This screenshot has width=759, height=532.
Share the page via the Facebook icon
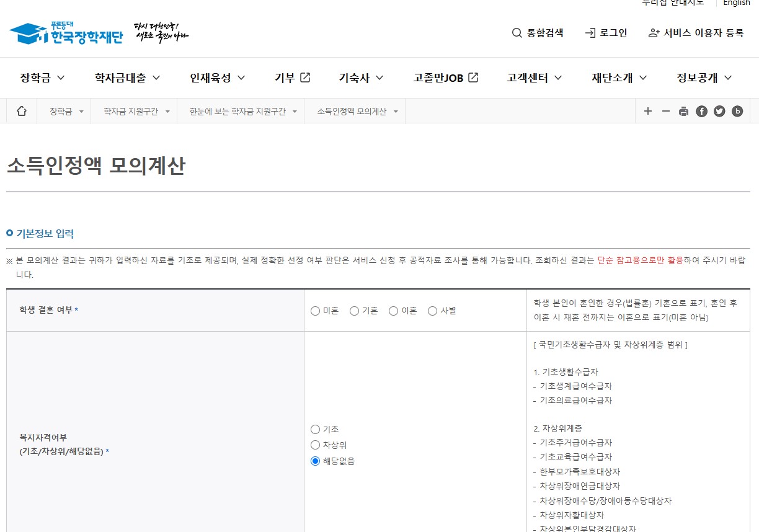point(701,112)
